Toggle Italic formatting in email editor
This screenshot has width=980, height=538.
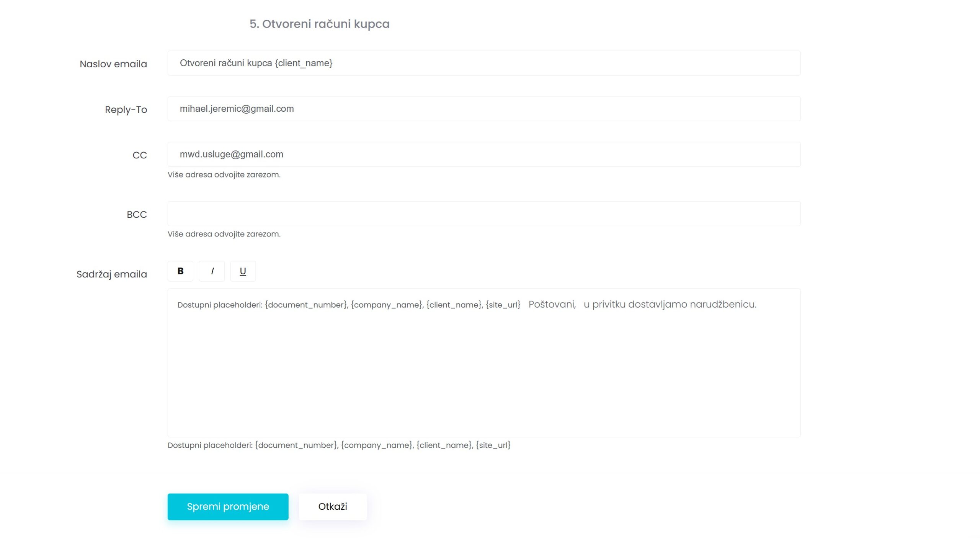pos(212,271)
